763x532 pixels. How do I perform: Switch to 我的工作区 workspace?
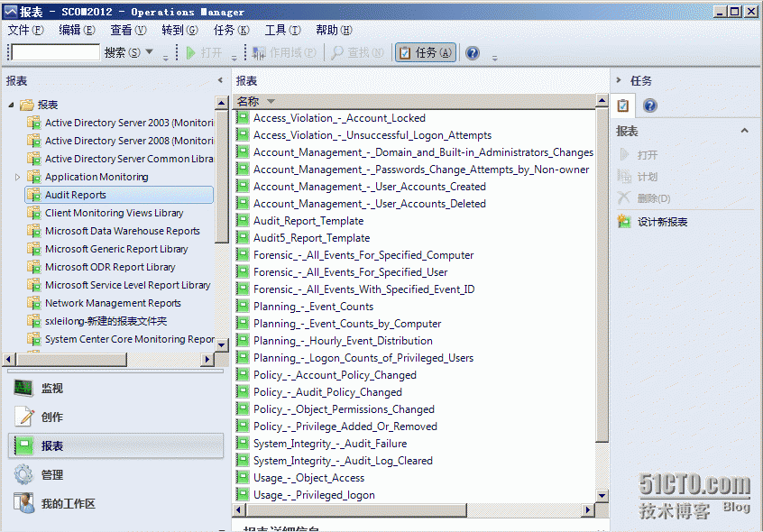(115, 503)
